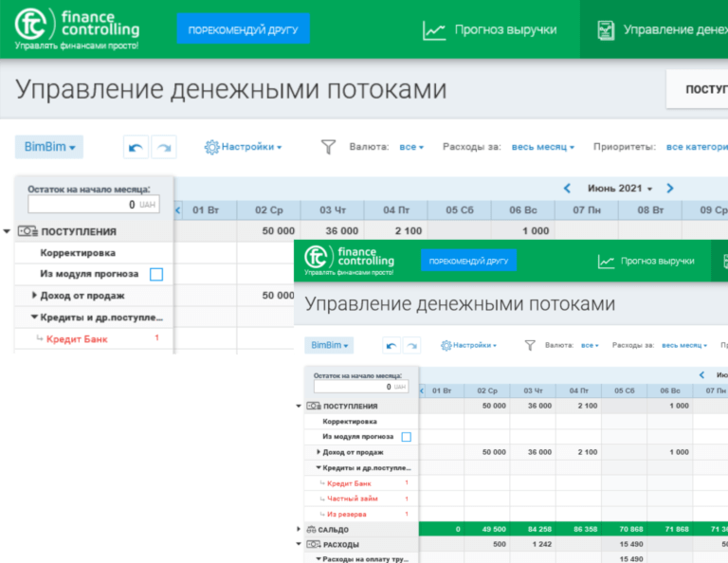Click the undo arrow in lower window toolbar
Image resolution: width=728 pixels, height=563 pixels.
(x=391, y=346)
